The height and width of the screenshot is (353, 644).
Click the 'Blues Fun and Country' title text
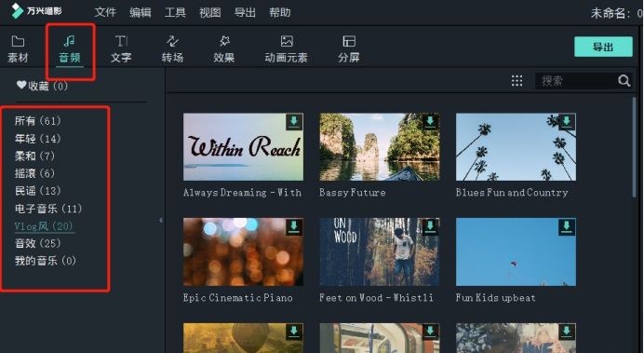pos(512,193)
